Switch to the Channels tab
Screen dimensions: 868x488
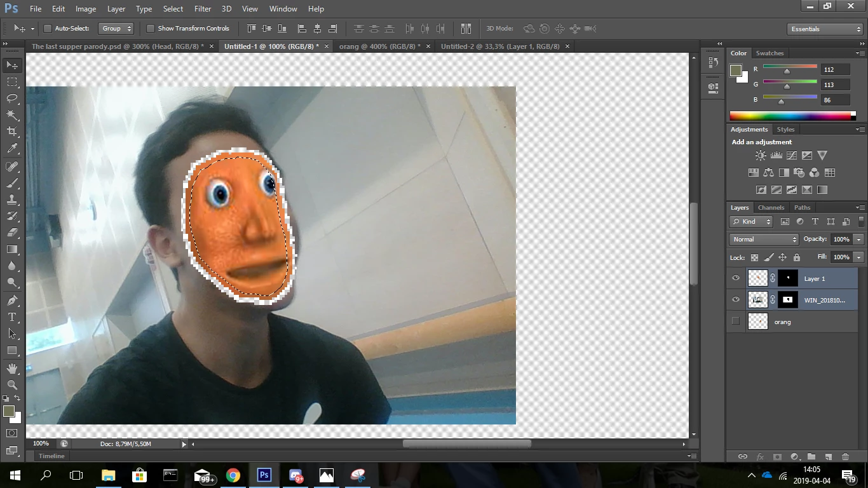771,208
